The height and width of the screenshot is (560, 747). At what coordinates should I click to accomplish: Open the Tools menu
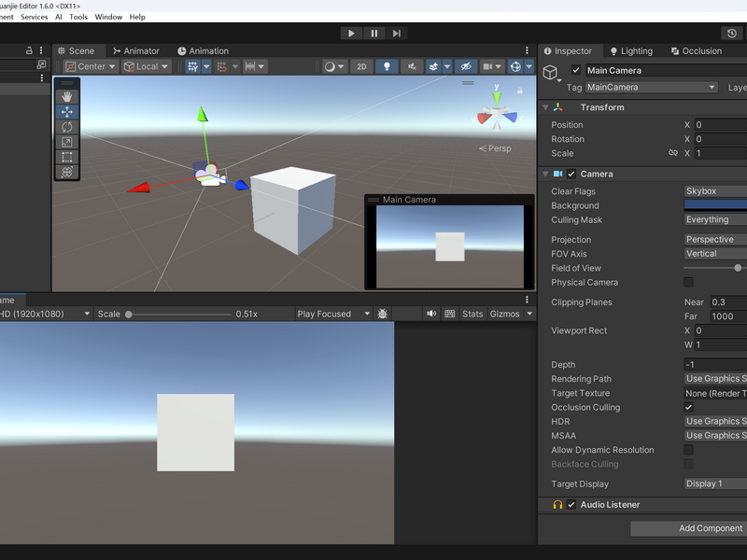tap(78, 17)
